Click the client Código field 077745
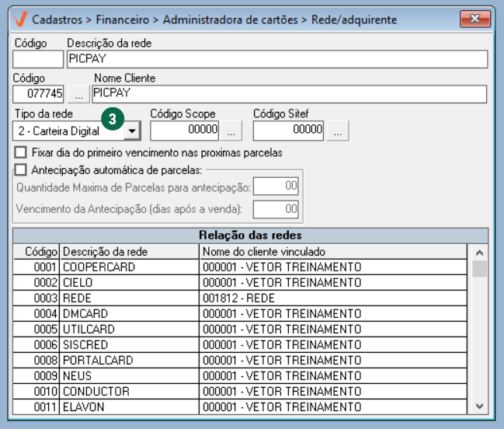 38,94
